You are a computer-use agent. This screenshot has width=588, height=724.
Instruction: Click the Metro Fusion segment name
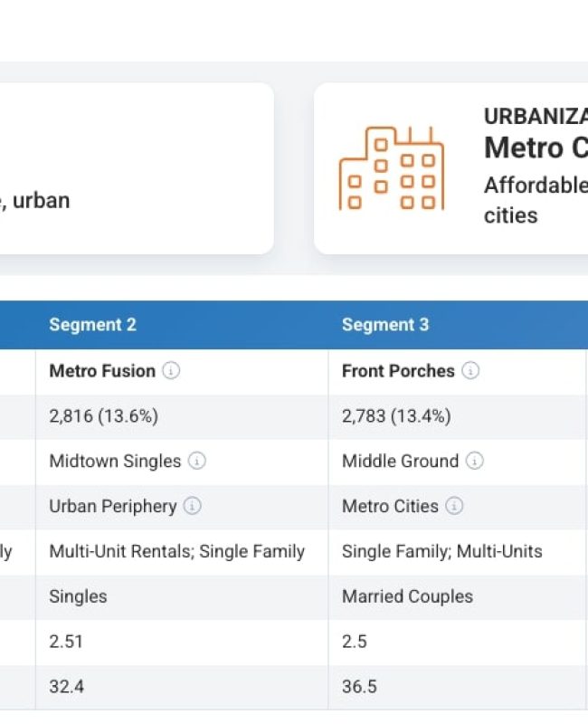coord(102,371)
